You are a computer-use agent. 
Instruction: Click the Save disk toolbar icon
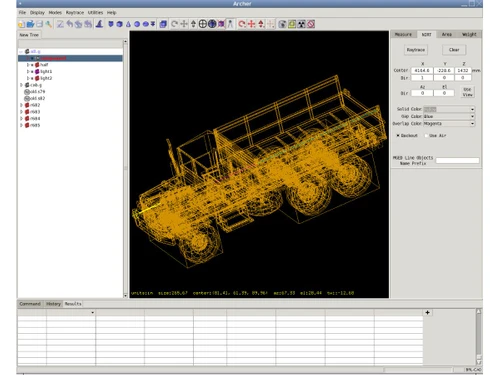click(39, 24)
